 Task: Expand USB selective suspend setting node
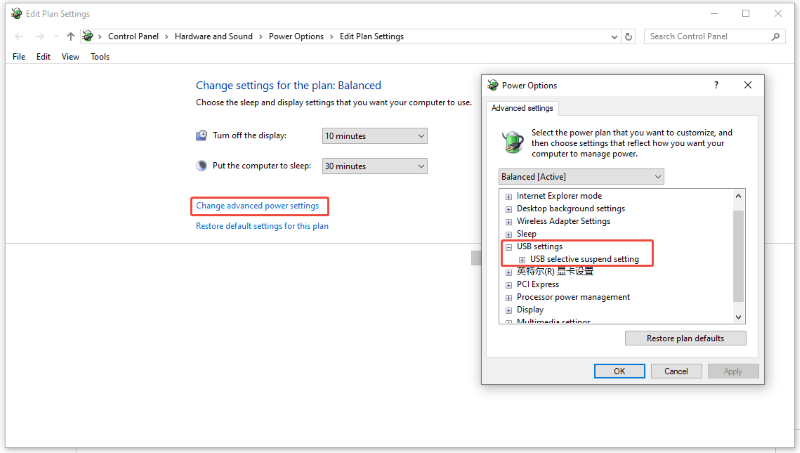522,260
